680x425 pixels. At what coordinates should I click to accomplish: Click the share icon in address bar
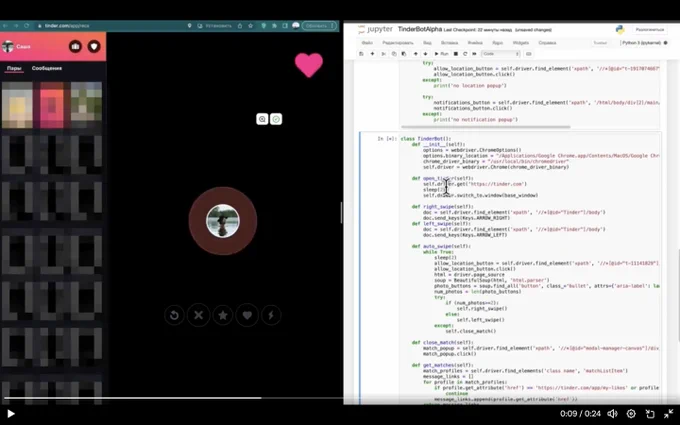(240, 26)
